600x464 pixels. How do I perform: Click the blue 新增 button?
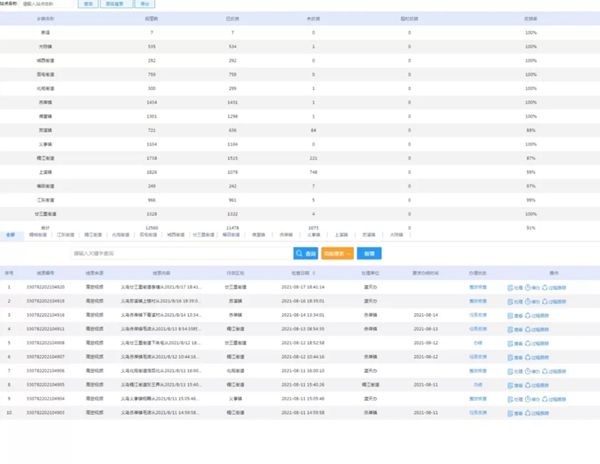tap(369, 253)
